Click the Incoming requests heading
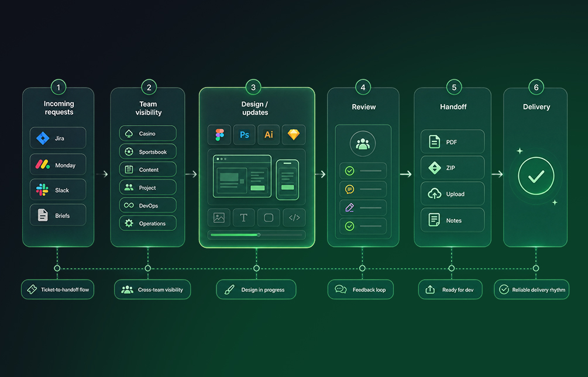Viewport: 588px width, 377px height. (x=59, y=108)
